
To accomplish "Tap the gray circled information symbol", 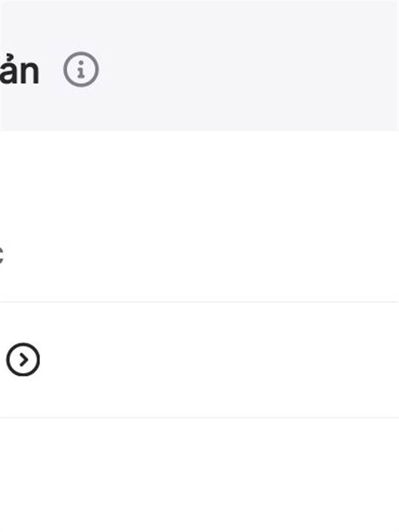I will (80, 70).
